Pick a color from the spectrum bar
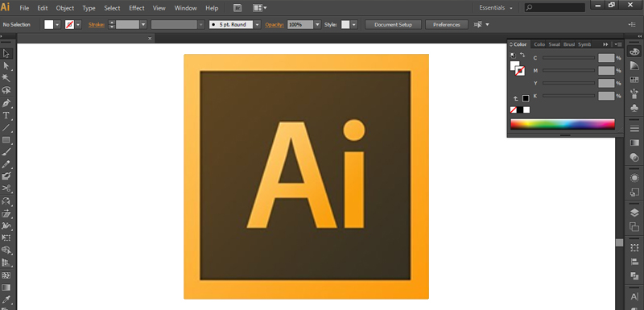This screenshot has width=644, height=310. 562,124
